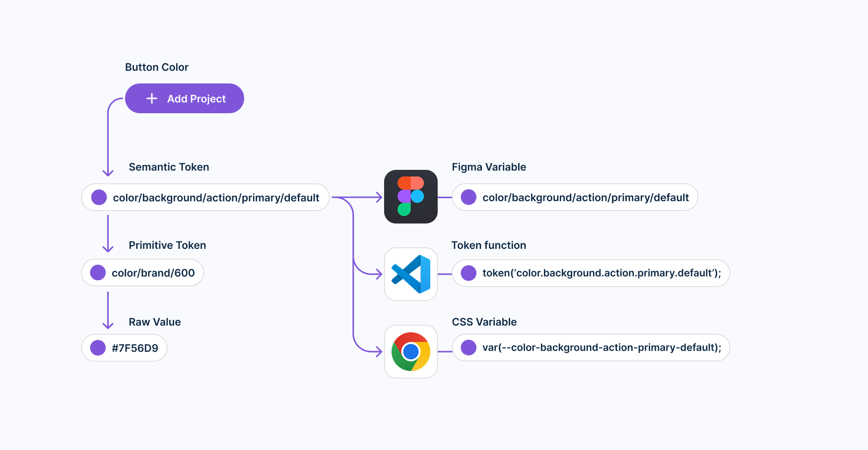The width and height of the screenshot is (868, 450).
Task: Click the Raw Value label
Action: pyautogui.click(x=155, y=322)
